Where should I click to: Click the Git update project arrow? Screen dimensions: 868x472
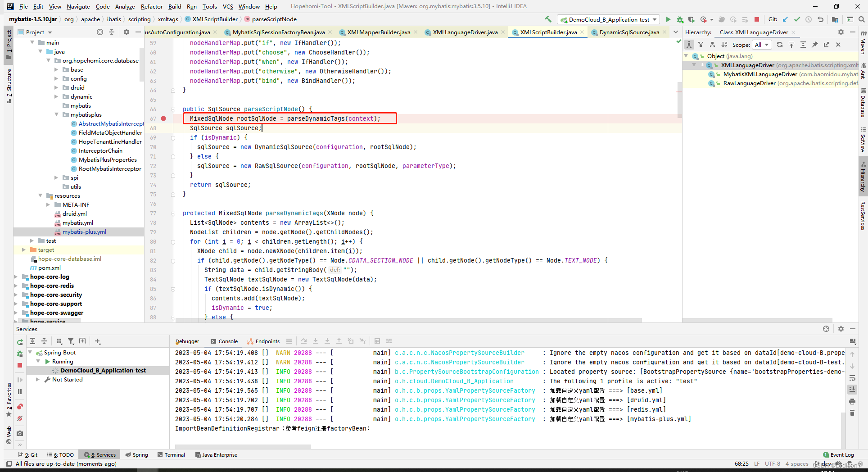(x=785, y=19)
